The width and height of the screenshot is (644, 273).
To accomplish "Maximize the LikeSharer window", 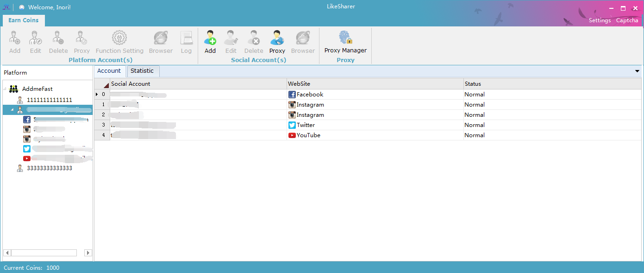I will point(623,8).
